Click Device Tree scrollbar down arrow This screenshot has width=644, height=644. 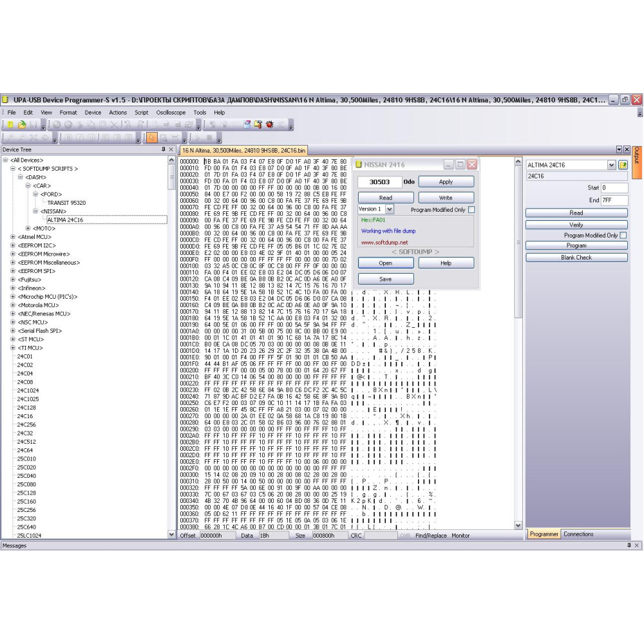click(x=172, y=535)
